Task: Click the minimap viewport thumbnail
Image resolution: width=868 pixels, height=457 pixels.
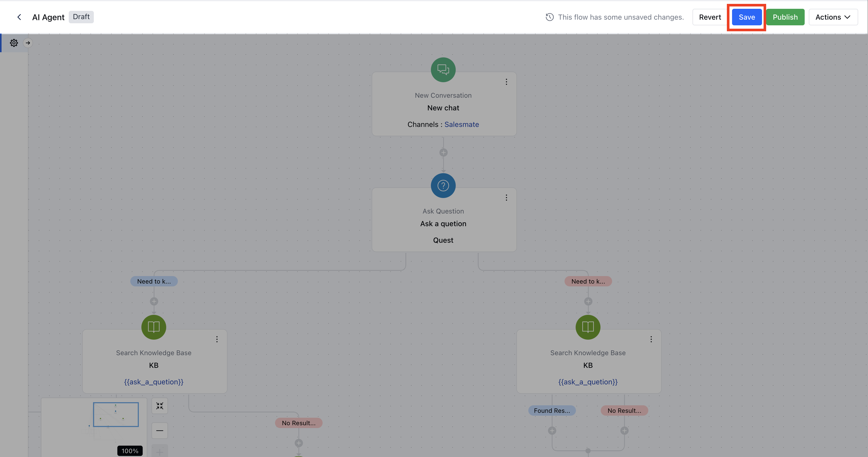Action: pos(116,414)
